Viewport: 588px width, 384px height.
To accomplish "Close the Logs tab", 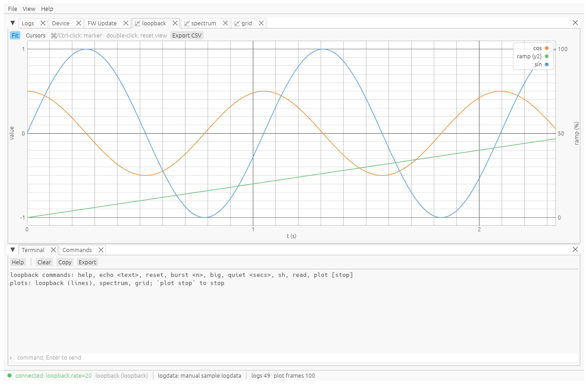I will [x=43, y=23].
